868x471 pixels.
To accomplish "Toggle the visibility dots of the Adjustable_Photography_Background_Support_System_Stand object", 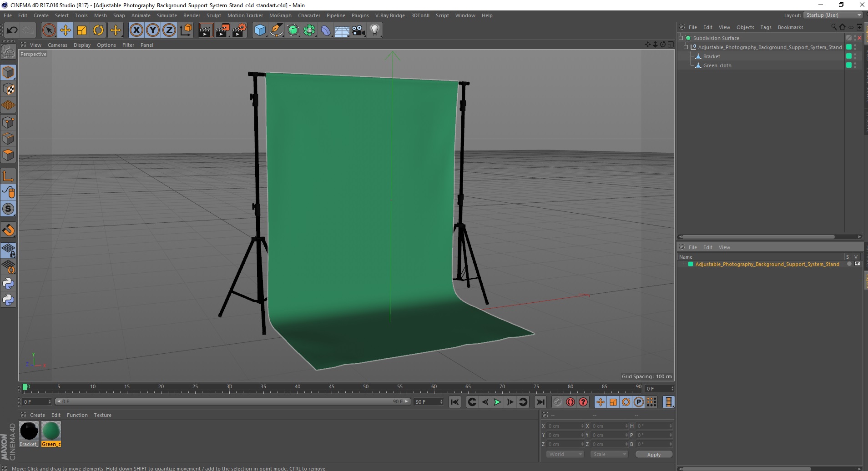I will (855, 47).
